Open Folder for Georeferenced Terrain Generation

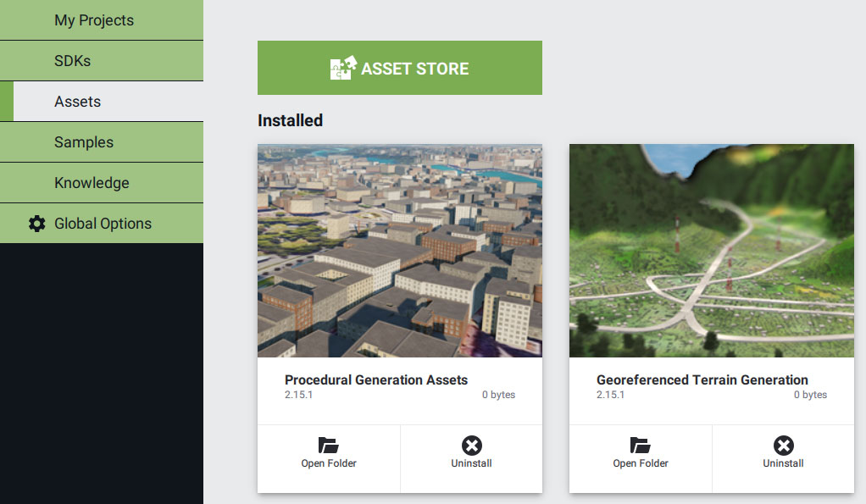[x=641, y=459]
